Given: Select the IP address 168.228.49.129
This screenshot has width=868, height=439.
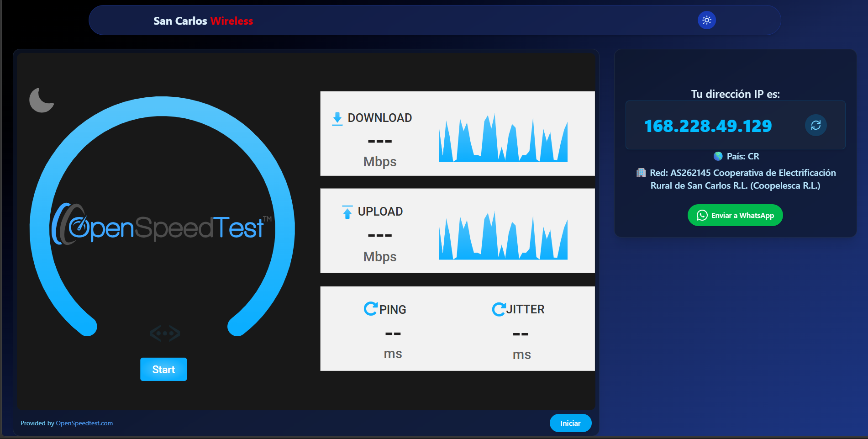Looking at the screenshot, I should (x=708, y=126).
